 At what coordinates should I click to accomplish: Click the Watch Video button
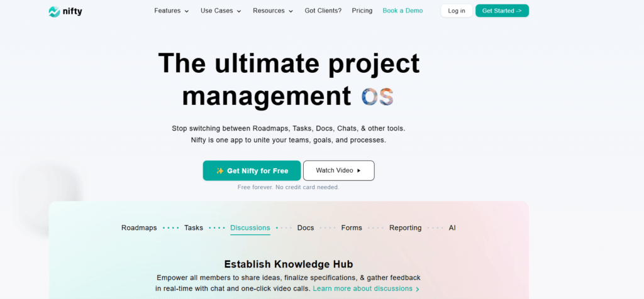point(339,171)
